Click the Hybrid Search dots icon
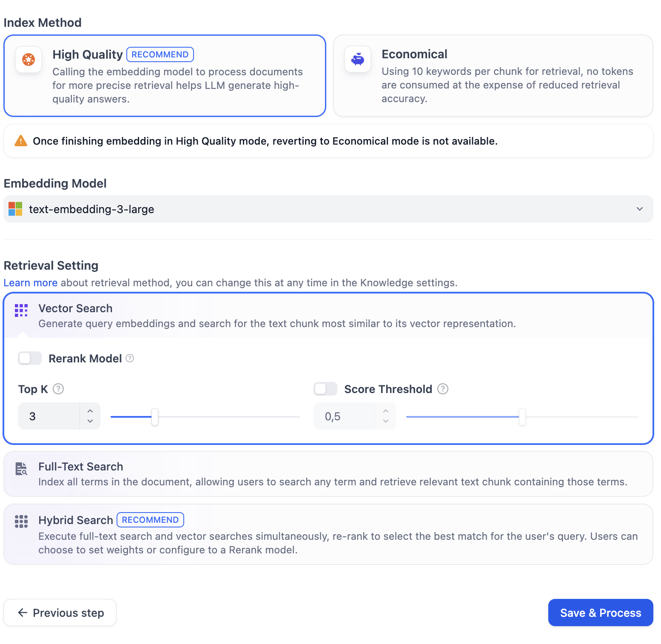This screenshot has width=661, height=644. pyautogui.click(x=21, y=521)
